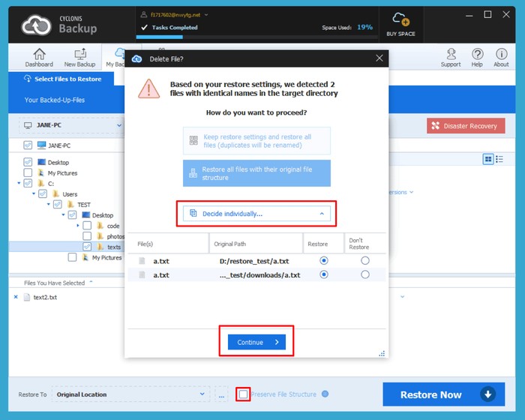Image resolution: width=525 pixels, height=420 pixels.
Task: Click the Restore Now button
Action: [x=440, y=394]
